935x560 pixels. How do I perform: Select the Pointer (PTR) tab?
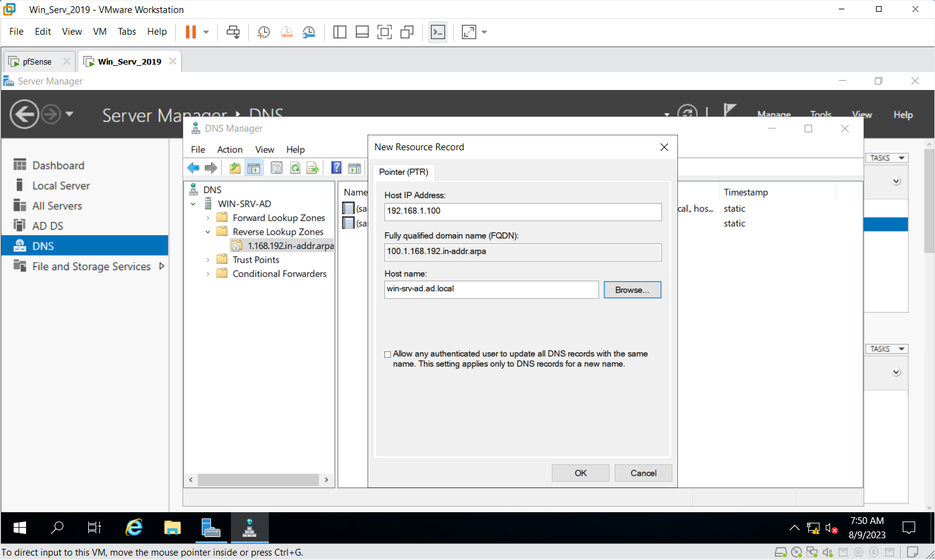click(x=404, y=172)
